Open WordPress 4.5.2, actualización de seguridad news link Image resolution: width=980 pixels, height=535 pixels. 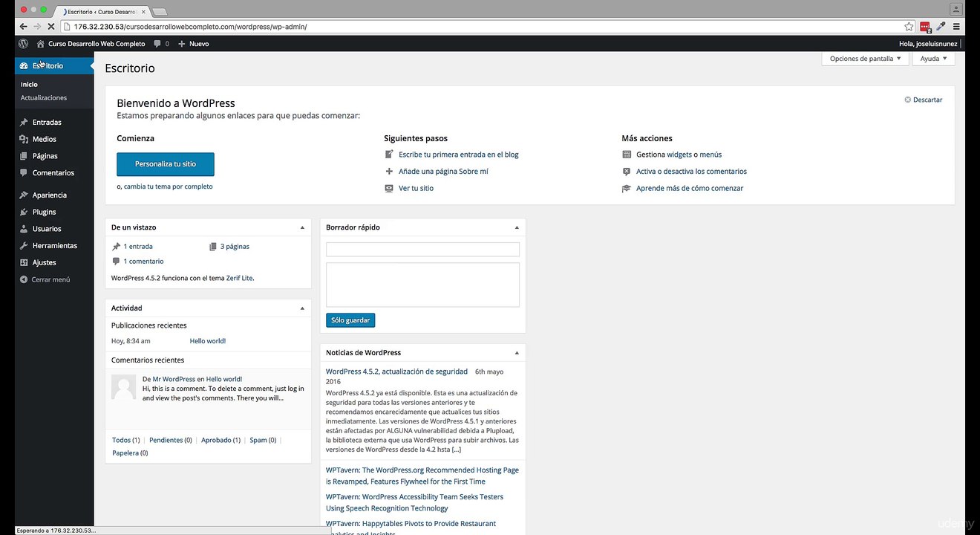coord(396,372)
